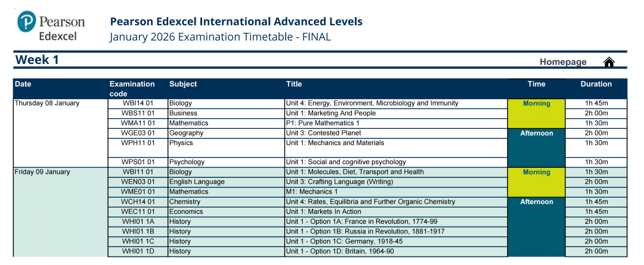Click the title M1: Mechanics 1
Viewport: 644px width, 265px height.
[x=312, y=192]
